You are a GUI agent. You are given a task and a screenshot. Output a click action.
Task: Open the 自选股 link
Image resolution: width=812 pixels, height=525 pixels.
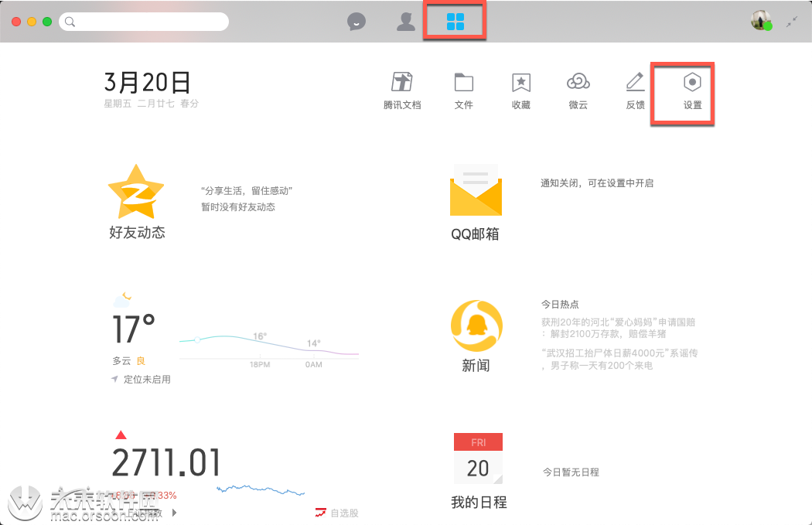tap(344, 513)
